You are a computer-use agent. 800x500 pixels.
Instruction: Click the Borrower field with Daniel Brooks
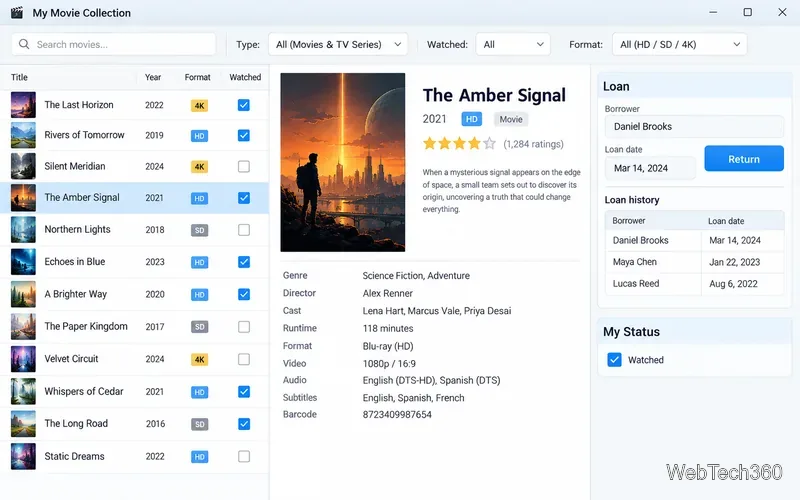694,127
